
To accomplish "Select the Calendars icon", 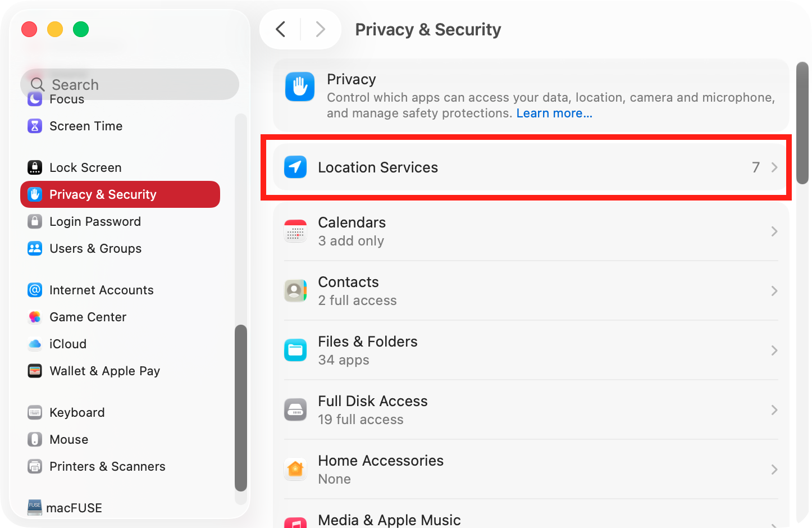I will tap(295, 230).
